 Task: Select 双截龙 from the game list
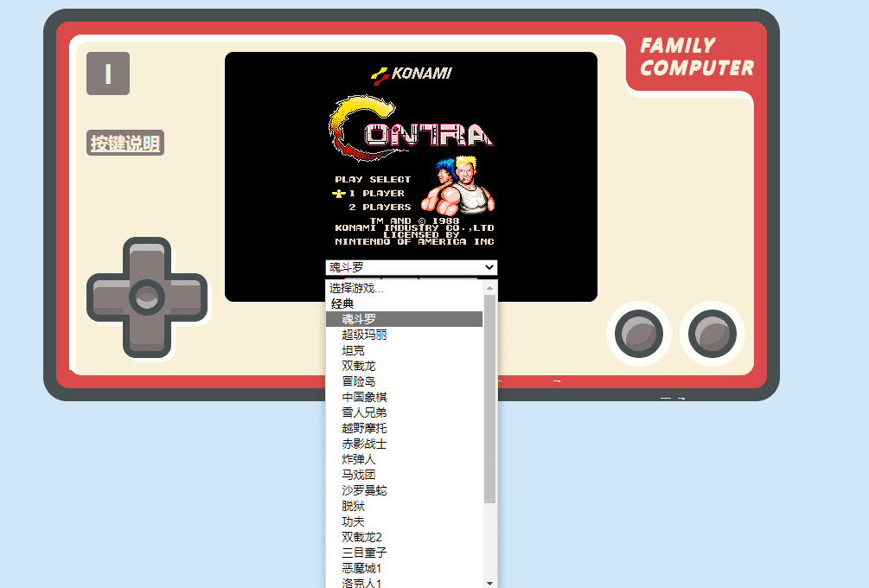click(x=404, y=366)
